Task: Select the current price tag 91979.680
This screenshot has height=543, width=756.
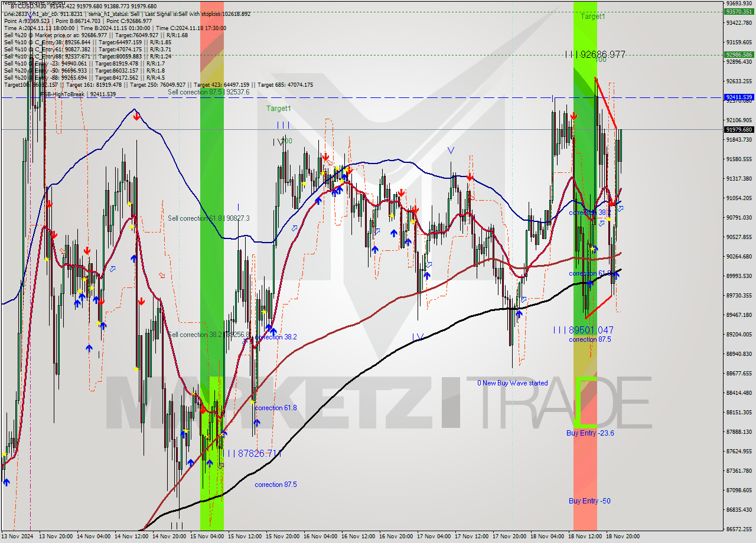Action: point(739,129)
